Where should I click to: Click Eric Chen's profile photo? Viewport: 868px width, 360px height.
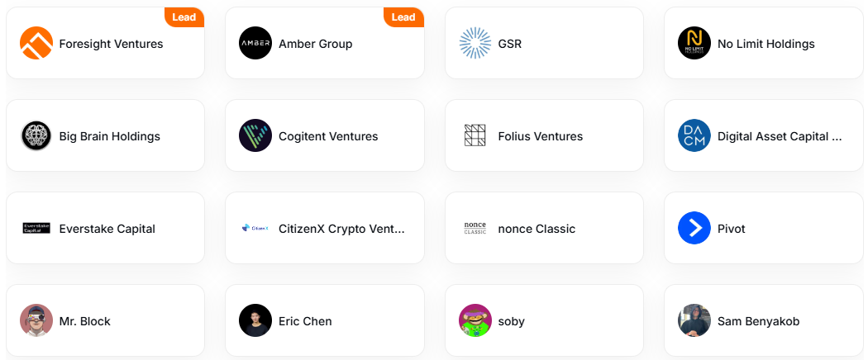pos(255,320)
